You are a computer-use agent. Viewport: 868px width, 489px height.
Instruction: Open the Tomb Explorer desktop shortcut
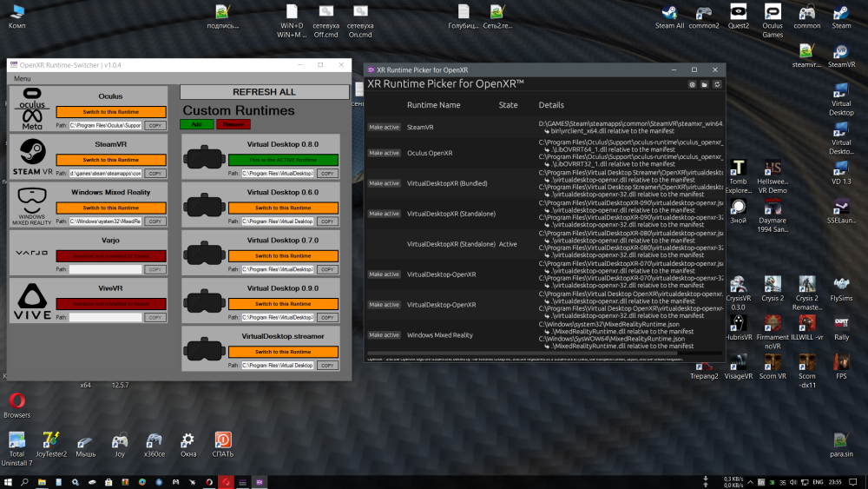[738, 177]
